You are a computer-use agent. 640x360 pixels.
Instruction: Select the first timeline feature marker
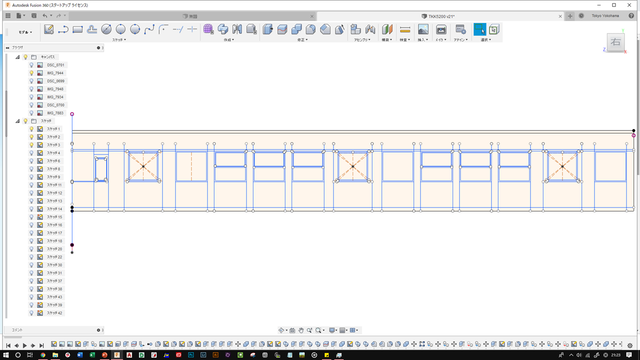click(54, 344)
